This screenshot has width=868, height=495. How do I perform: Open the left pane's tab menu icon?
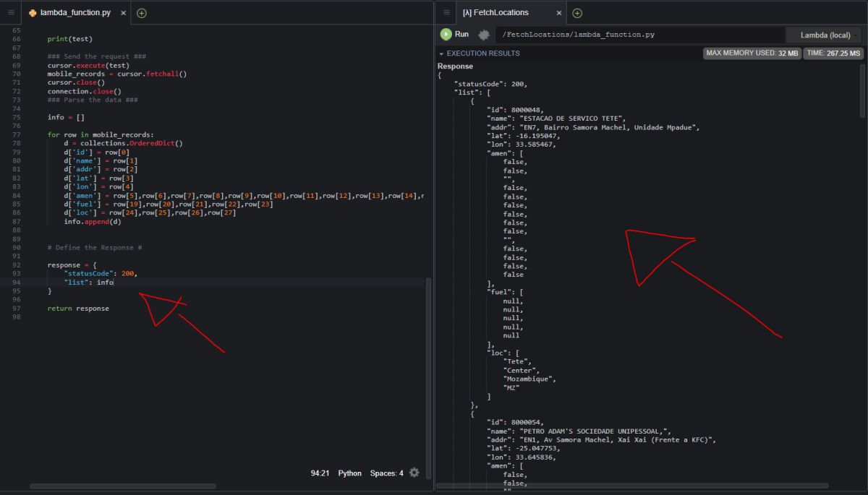(x=11, y=13)
